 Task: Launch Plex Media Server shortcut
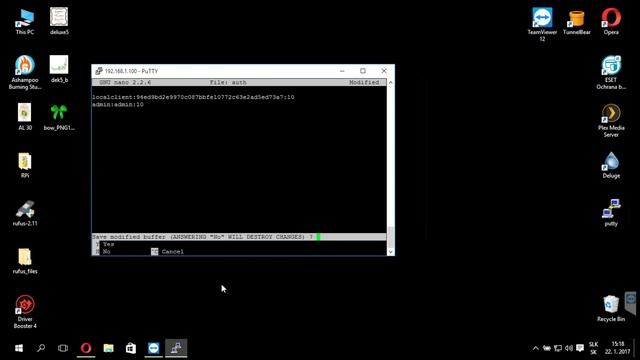click(611, 120)
